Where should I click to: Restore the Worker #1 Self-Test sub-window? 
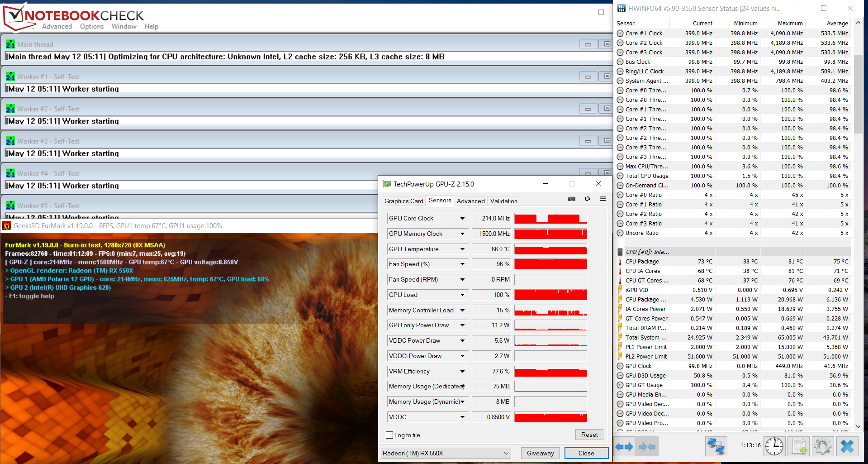(606, 77)
